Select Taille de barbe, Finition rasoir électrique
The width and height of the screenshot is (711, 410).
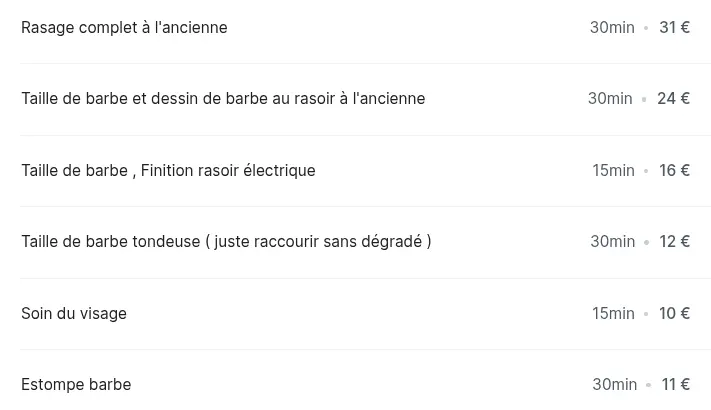tap(168, 171)
